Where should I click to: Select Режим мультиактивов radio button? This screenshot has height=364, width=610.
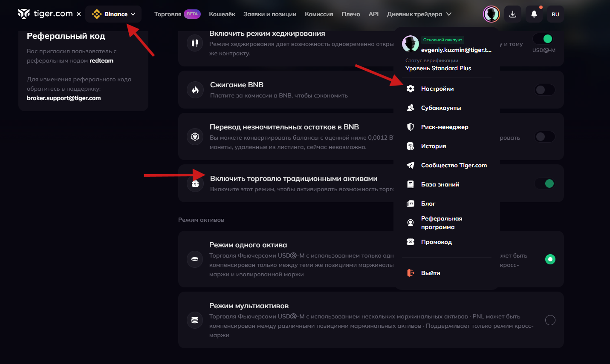(550, 320)
